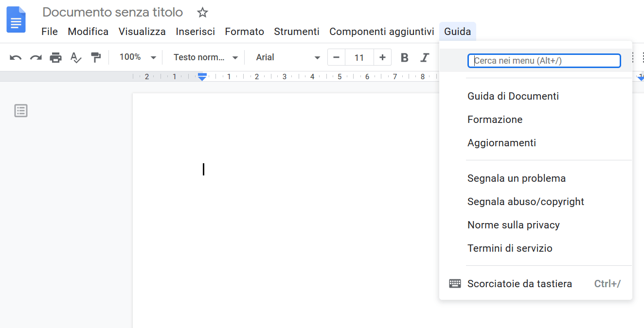Open the Inserisci menu

(x=195, y=32)
